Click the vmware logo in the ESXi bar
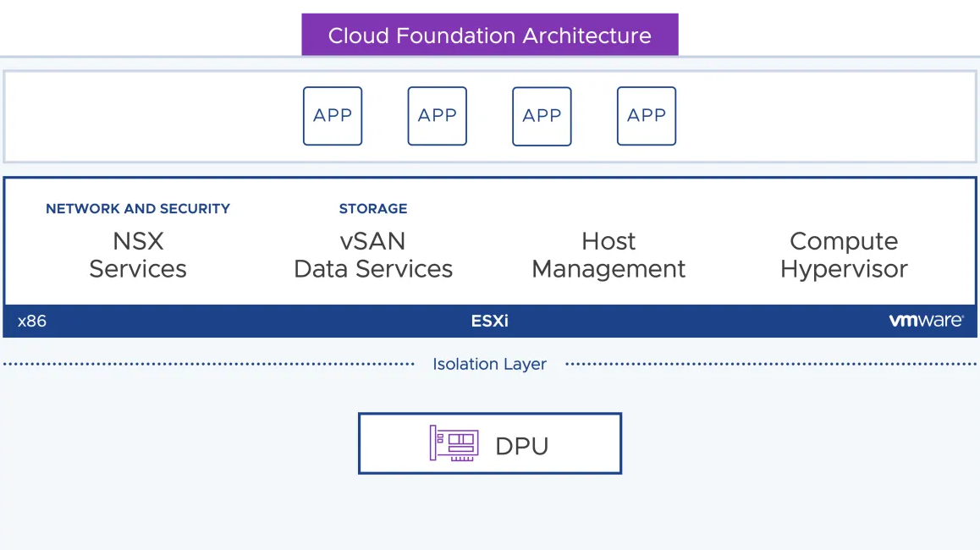Screen dimensions: 980x550 tap(926, 321)
